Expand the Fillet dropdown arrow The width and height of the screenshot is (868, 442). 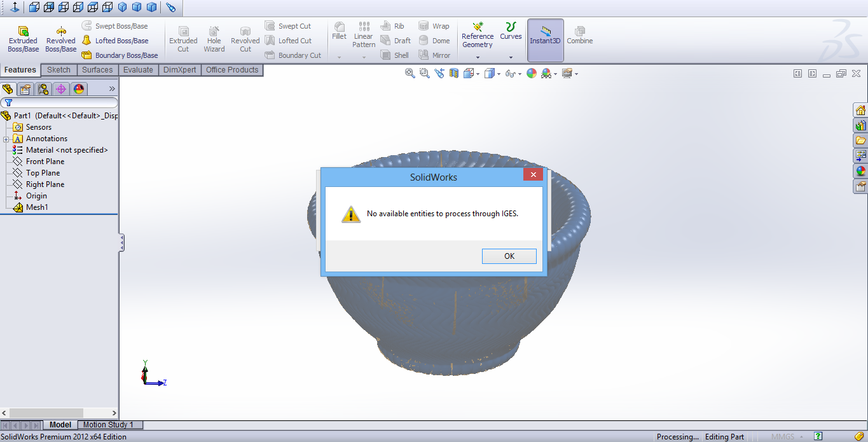(340, 57)
